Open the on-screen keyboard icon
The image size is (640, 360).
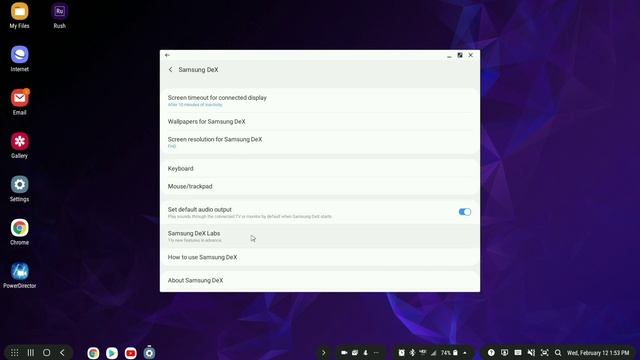pos(518,353)
